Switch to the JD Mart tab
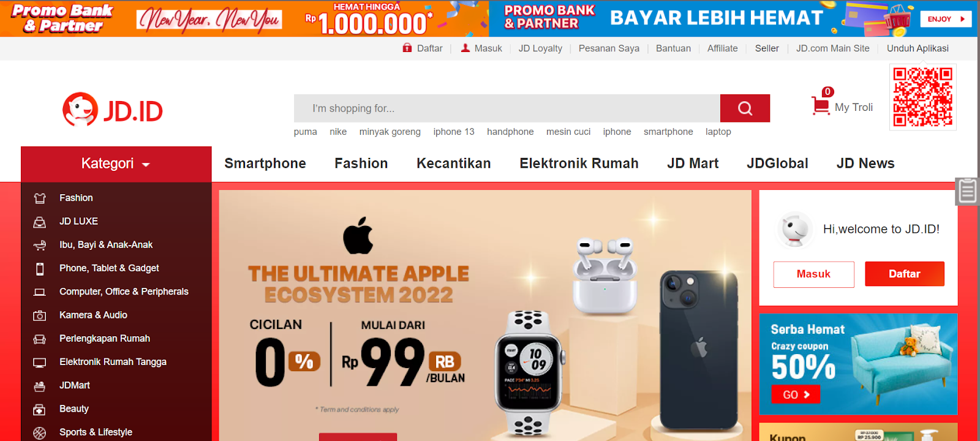The height and width of the screenshot is (441, 980). pyautogui.click(x=693, y=164)
